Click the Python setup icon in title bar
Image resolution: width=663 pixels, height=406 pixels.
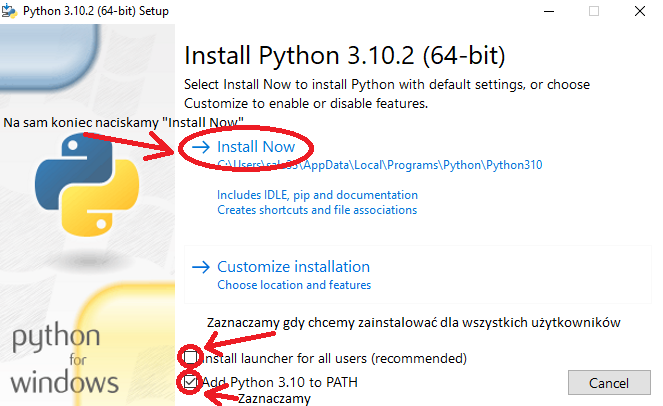pos(10,10)
